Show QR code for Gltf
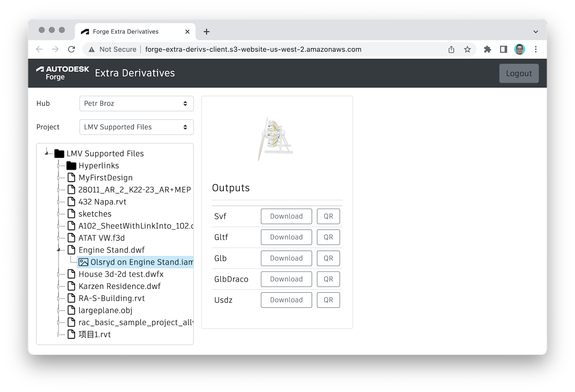 tap(329, 237)
